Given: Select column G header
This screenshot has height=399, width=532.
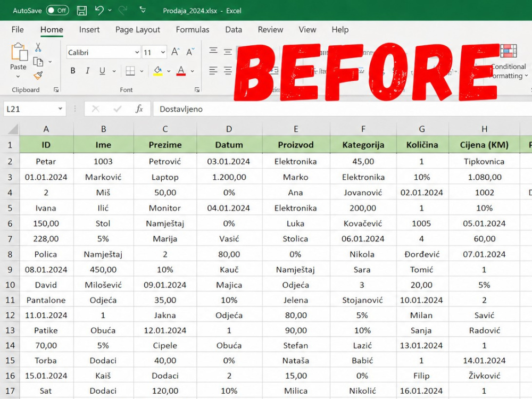Looking at the screenshot, I should point(422,129).
